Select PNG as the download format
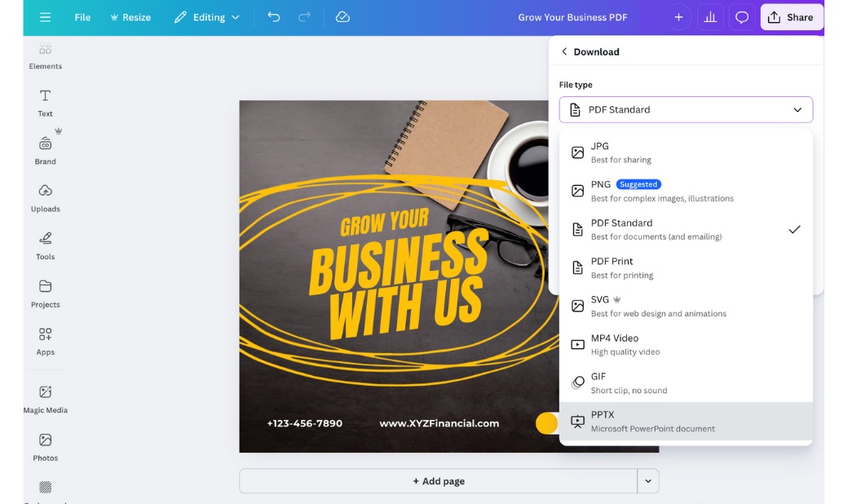 (686, 191)
